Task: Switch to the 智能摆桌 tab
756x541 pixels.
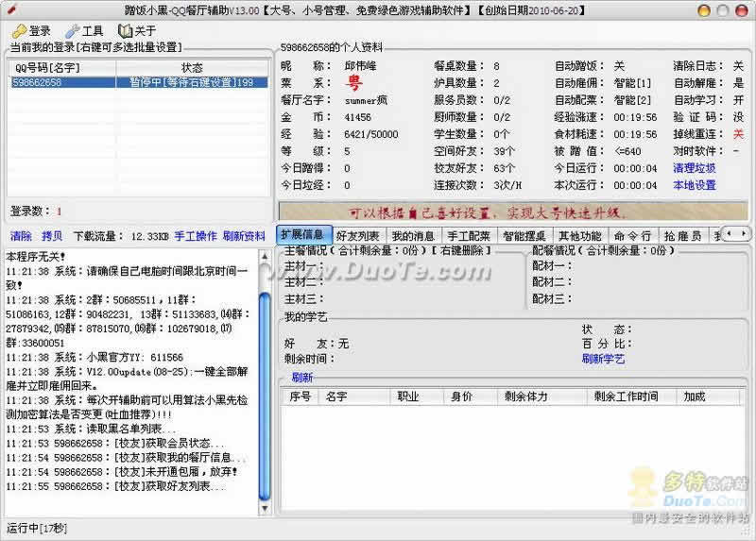Action: coord(524,236)
